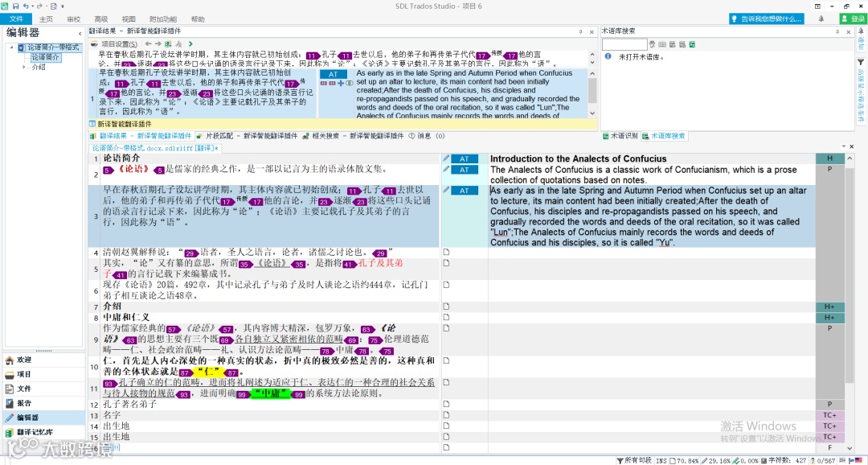Click the 70.84% not translated status indicator

pos(684,460)
